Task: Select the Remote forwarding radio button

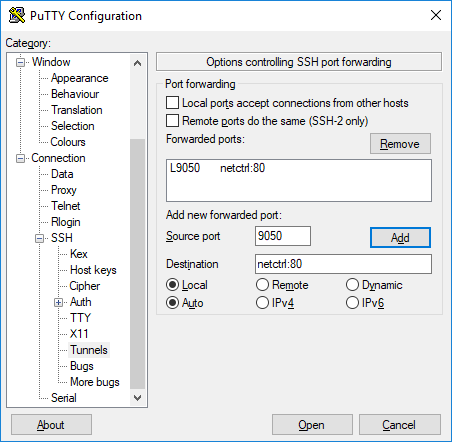Action: click(x=262, y=285)
